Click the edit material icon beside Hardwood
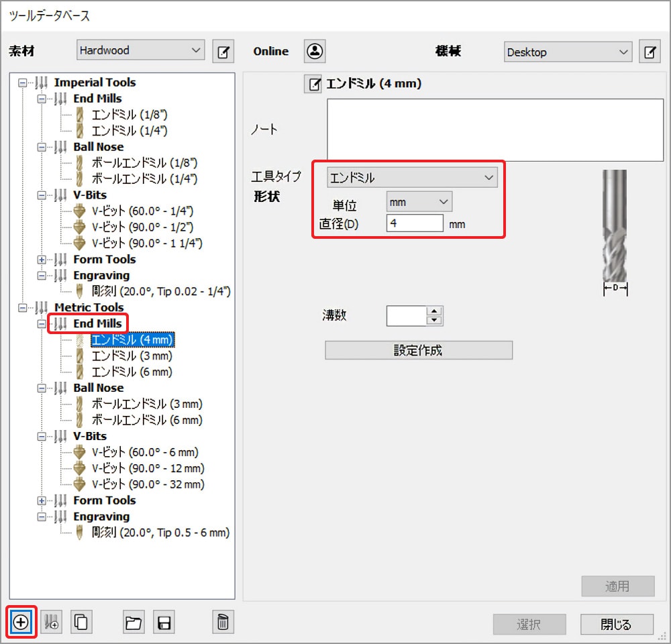Image resolution: width=671 pixels, height=644 pixels. [223, 51]
